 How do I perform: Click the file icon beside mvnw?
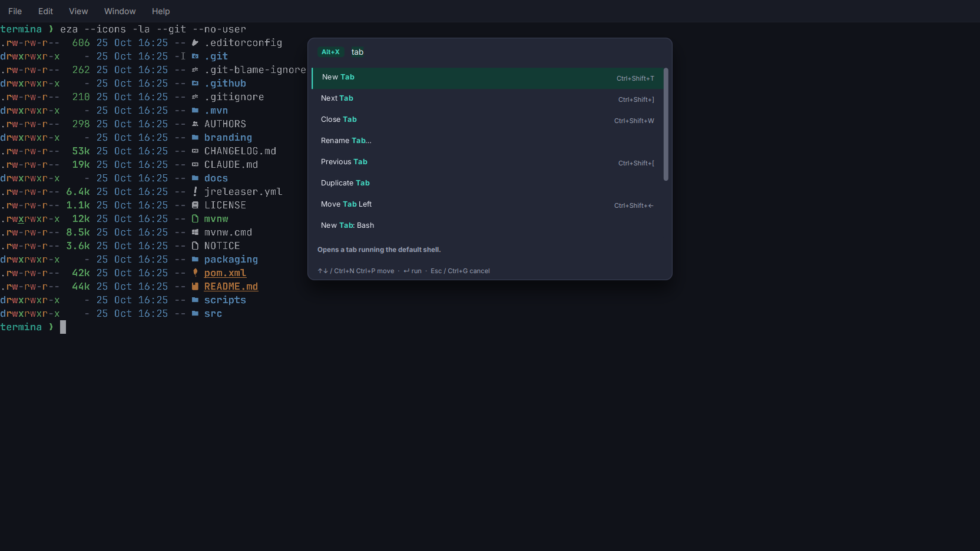(195, 218)
